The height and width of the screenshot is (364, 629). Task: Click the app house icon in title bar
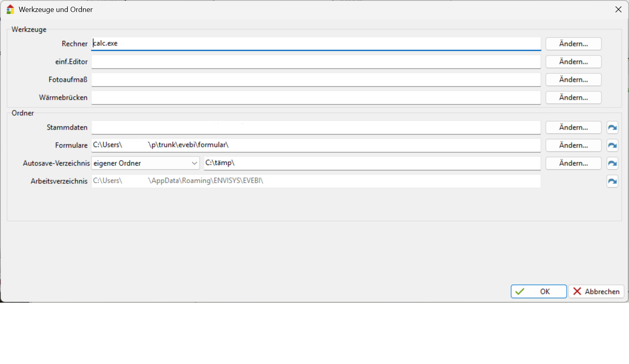10,10
